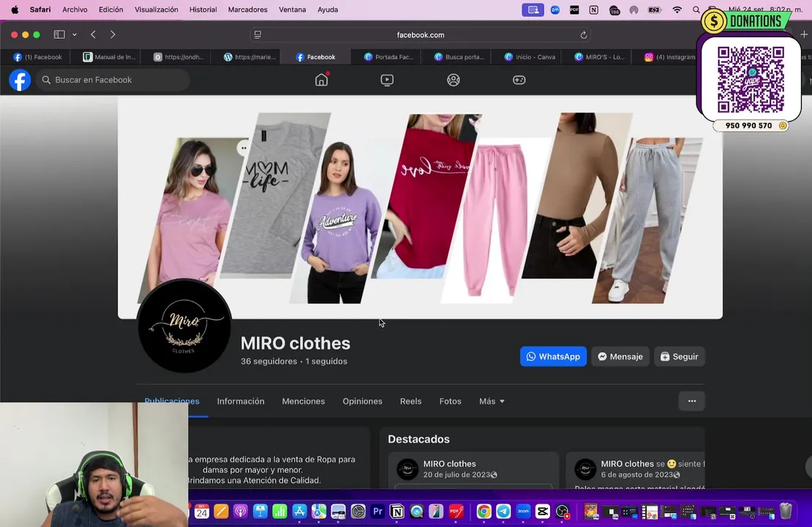Switch to the Fotos tab
812x527 pixels.
450,401
